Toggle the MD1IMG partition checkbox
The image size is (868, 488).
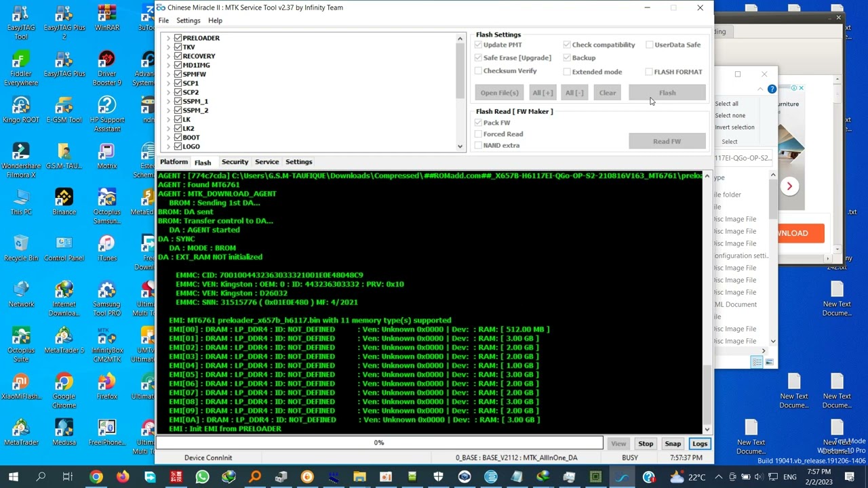[178, 65]
